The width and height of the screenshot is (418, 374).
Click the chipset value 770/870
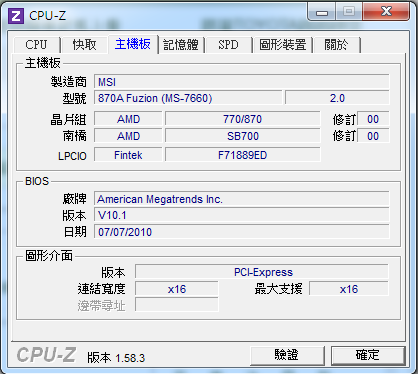point(242,119)
